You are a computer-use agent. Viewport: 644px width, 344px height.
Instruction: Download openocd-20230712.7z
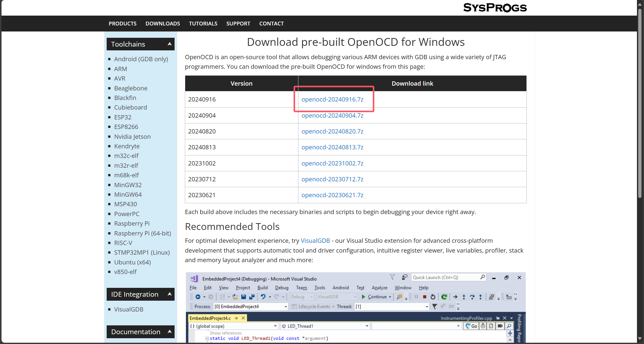332,179
